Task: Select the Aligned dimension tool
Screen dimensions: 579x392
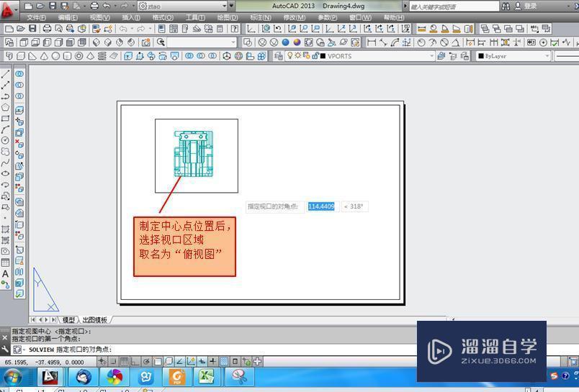Action: click(383, 42)
